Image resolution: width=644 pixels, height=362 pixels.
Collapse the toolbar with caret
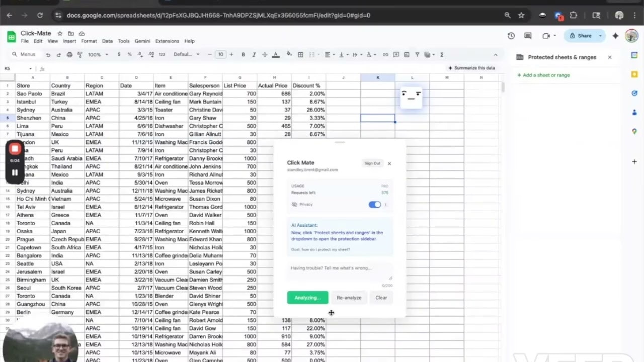tap(495, 54)
